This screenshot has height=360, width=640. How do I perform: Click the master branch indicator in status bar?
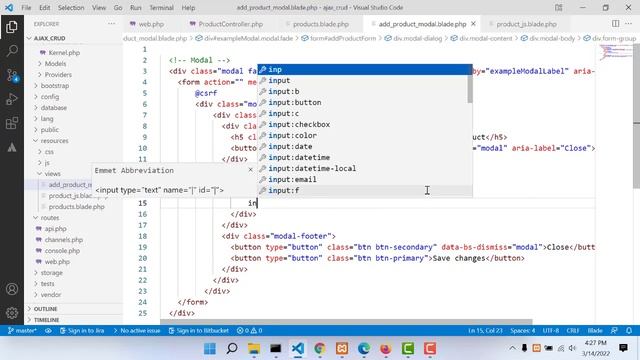(22, 331)
